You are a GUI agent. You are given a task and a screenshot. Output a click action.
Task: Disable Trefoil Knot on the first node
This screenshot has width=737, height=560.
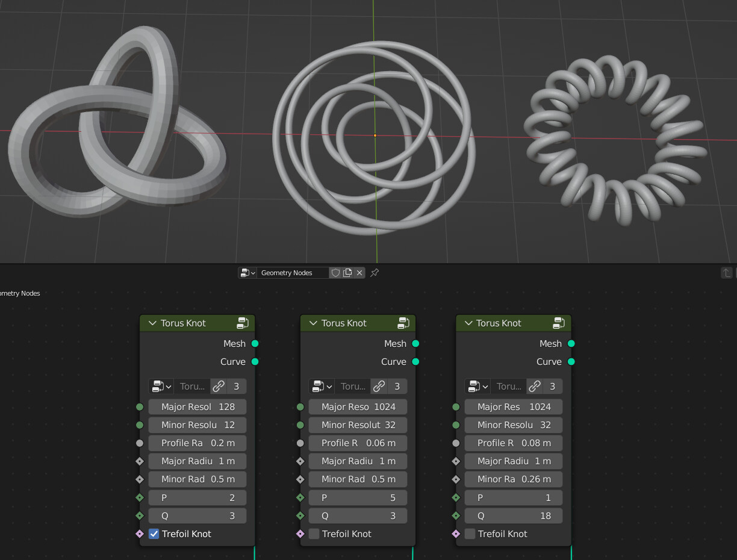coord(154,534)
